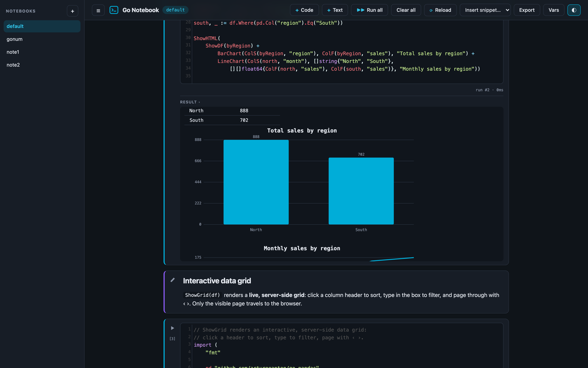Viewport: 588px width, 368px height.
Task: Open the note2 notebook
Action: (x=42, y=65)
